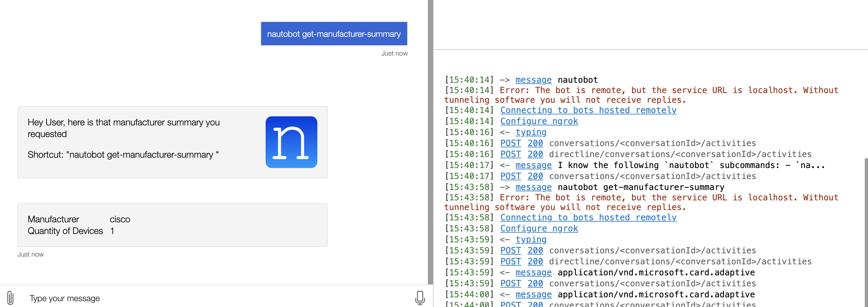868x307 pixels.
Task: Inspect 'message' link for 15:43:58 get-manufacturer-summary entry
Action: (x=533, y=187)
